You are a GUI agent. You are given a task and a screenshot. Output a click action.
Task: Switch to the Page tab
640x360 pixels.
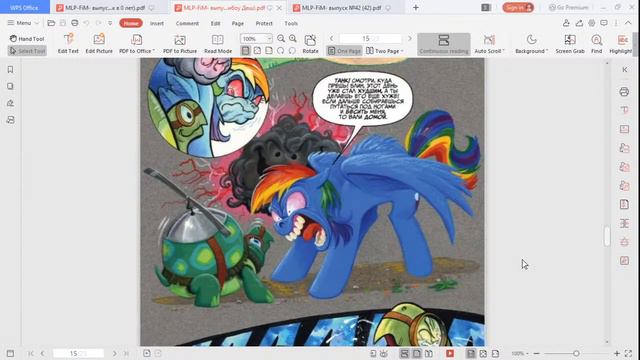point(238,23)
